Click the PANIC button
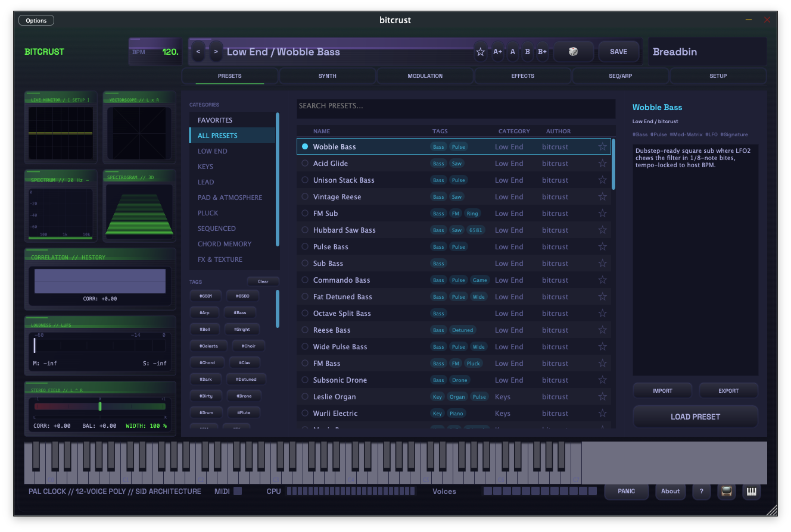Image resolution: width=791 pixels, height=532 pixels. point(626,492)
